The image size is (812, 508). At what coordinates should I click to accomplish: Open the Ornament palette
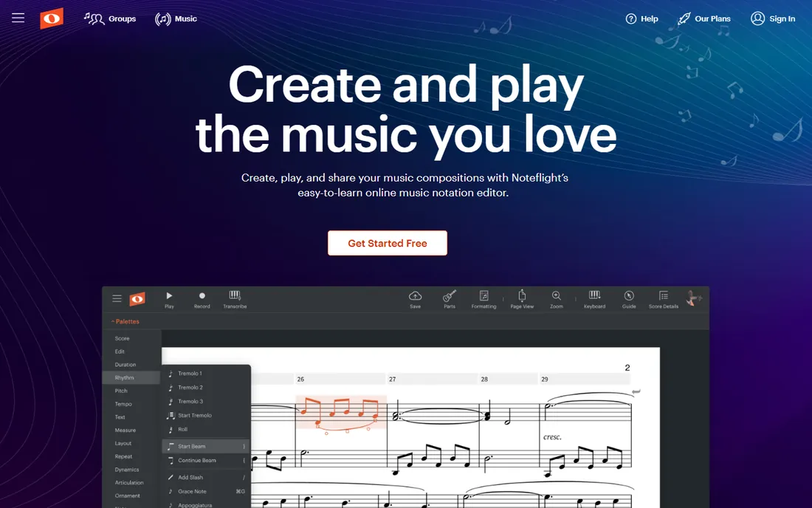point(128,495)
